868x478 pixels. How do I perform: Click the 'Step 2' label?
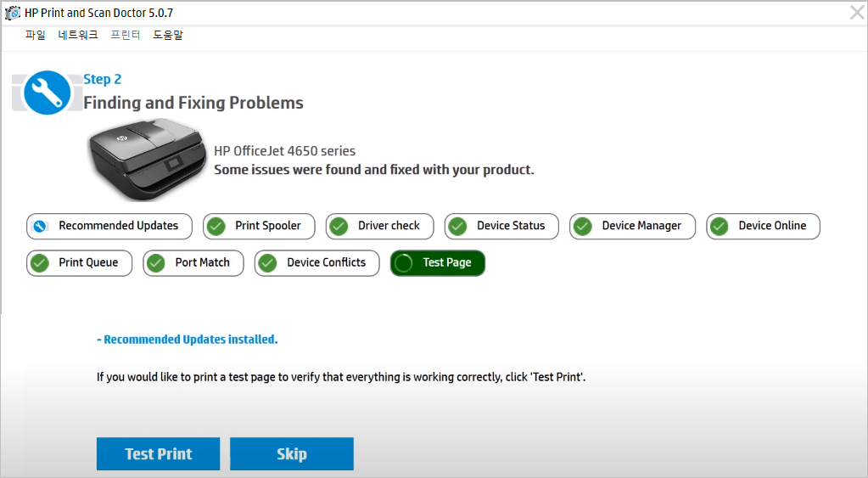[x=103, y=79]
